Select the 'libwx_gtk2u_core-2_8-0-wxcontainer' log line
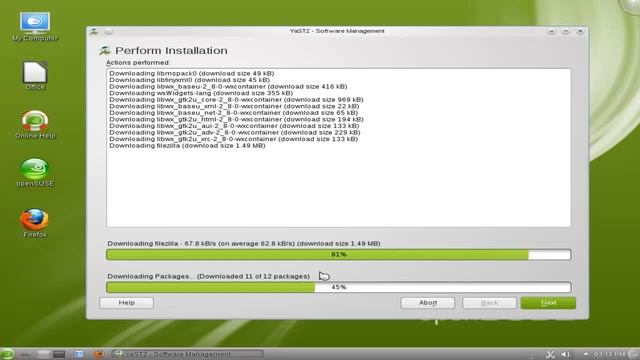640x360 pixels. tap(236, 100)
